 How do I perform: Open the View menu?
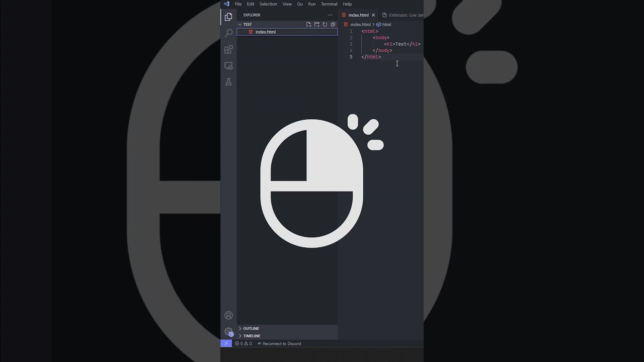pos(287,4)
